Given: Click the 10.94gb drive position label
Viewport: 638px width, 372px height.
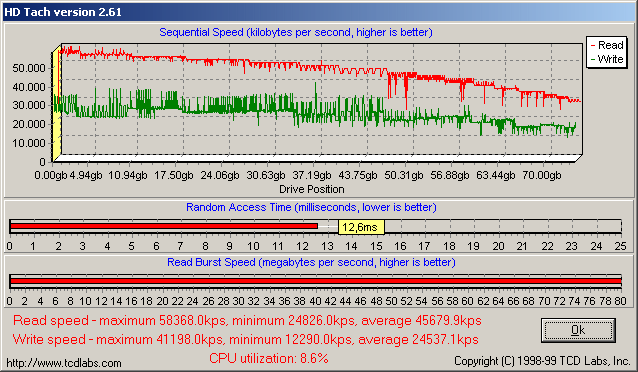Looking at the screenshot, I should [128, 175].
